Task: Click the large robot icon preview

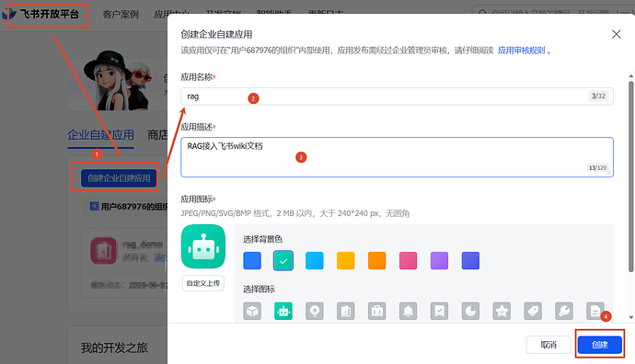Action: [x=203, y=246]
